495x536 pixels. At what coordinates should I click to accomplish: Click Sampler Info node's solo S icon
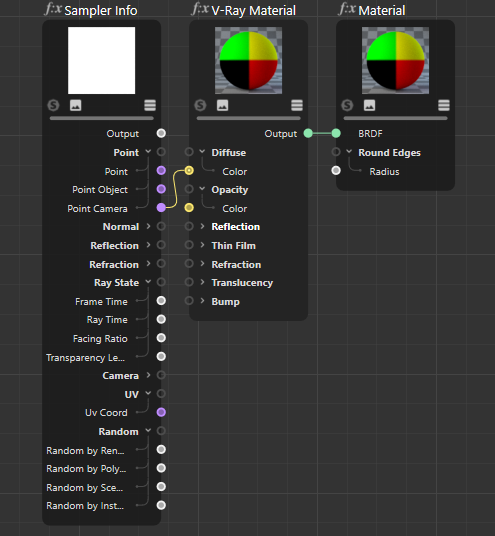click(53, 105)
